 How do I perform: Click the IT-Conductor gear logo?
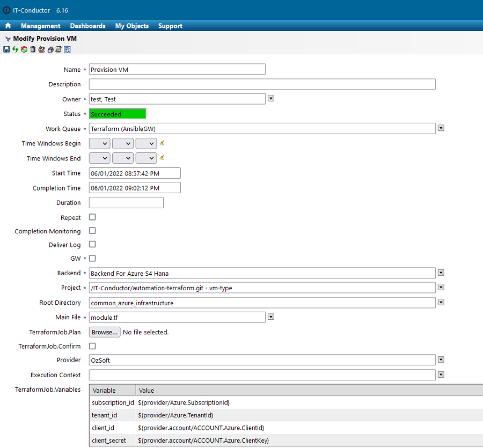click(6, 10)
